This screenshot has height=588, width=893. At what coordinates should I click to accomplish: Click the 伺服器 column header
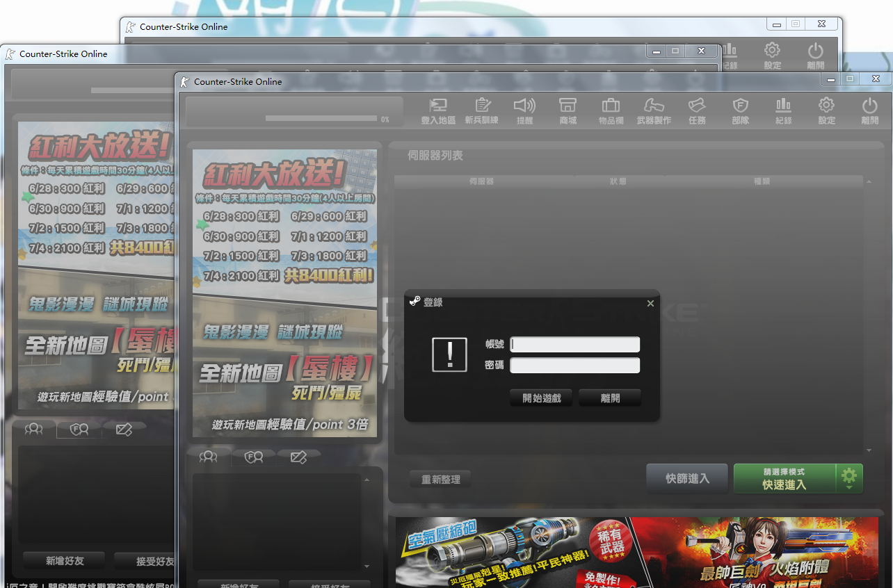click(481, 181)
